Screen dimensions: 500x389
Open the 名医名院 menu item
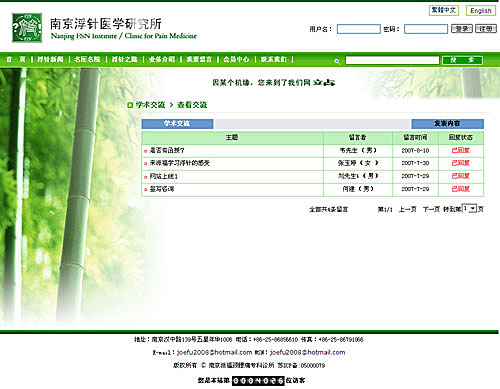click(87, 59)
